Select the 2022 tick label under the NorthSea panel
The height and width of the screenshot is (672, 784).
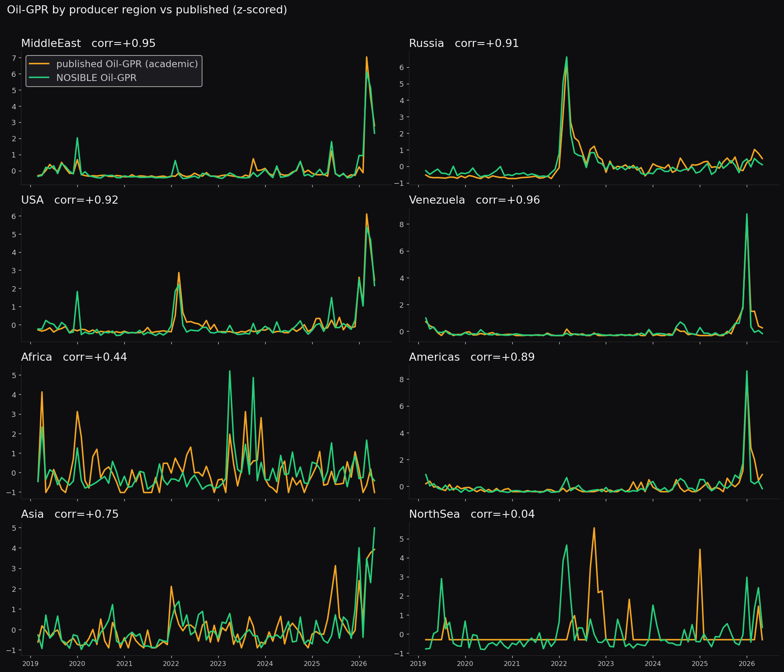pyautogui.click(x=559, y=663)
